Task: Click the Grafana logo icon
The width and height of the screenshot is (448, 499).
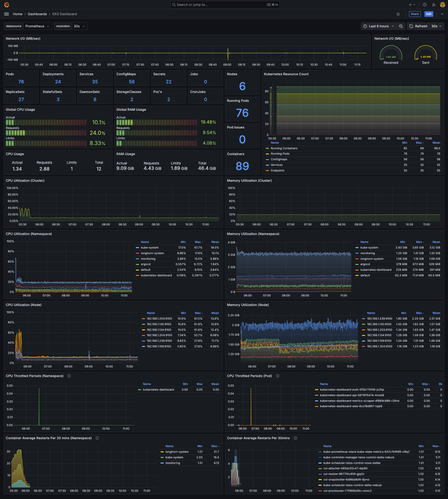Action: (7, 5)
